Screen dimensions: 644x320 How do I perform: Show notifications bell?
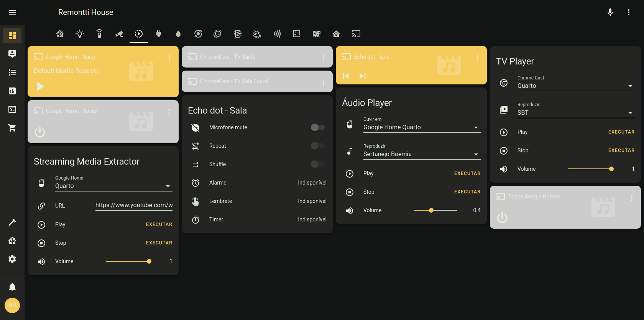coord(12,287)
